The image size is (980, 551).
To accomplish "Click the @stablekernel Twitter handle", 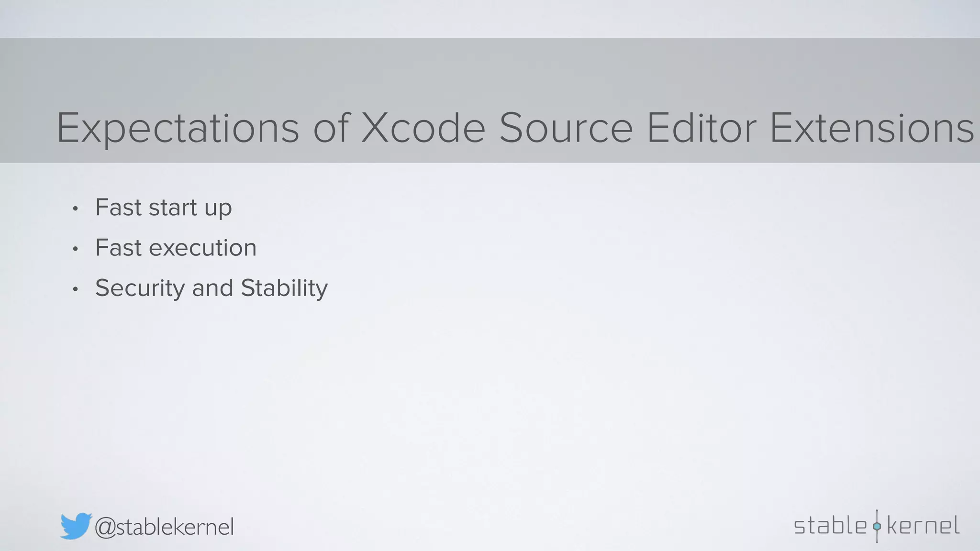I will point(164,527).
